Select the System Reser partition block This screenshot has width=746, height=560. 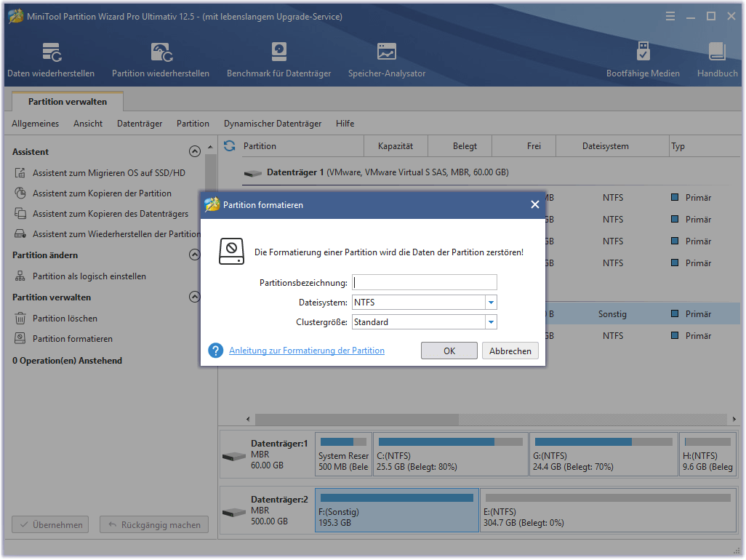click(343, 454)
